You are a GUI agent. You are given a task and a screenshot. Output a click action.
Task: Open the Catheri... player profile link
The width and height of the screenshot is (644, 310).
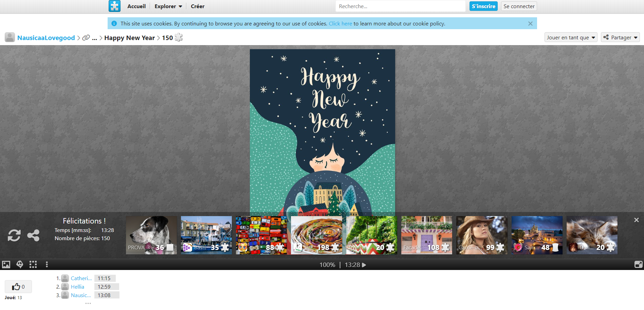tap(81, 278)
